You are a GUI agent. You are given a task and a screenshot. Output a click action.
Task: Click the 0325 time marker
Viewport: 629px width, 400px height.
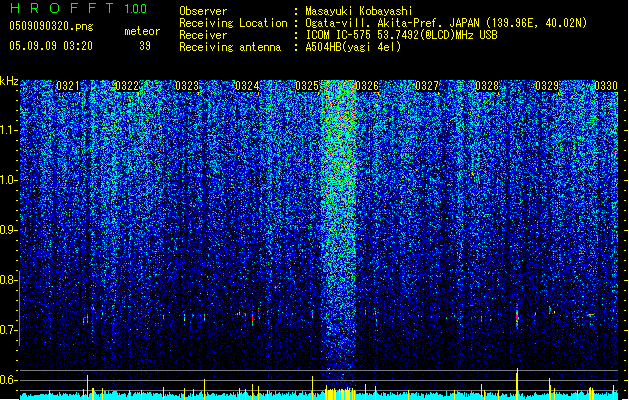pos(307,86)
